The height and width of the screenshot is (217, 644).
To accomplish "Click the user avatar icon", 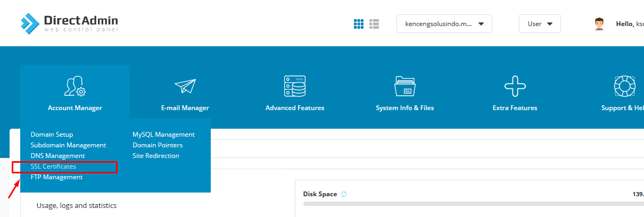I will click(600, 24).
